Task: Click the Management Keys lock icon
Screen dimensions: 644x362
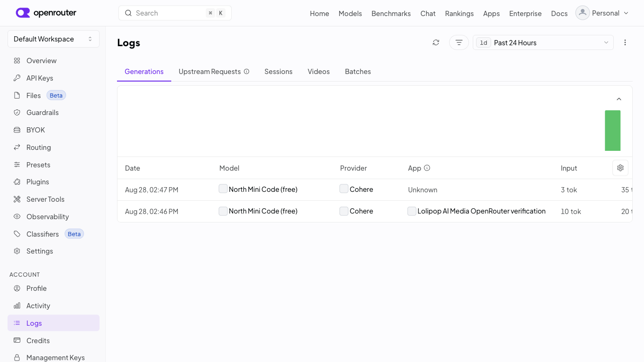Action: point(17,358)
